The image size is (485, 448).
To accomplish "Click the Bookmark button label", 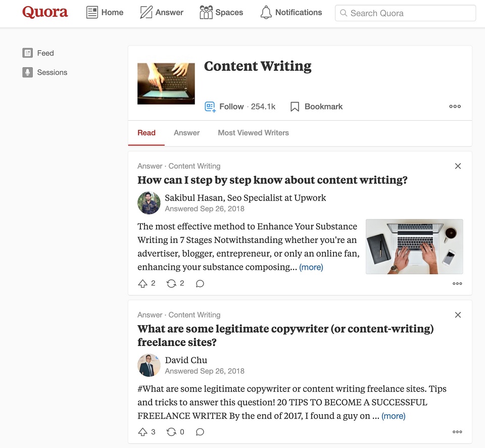I will pos(323,107).
